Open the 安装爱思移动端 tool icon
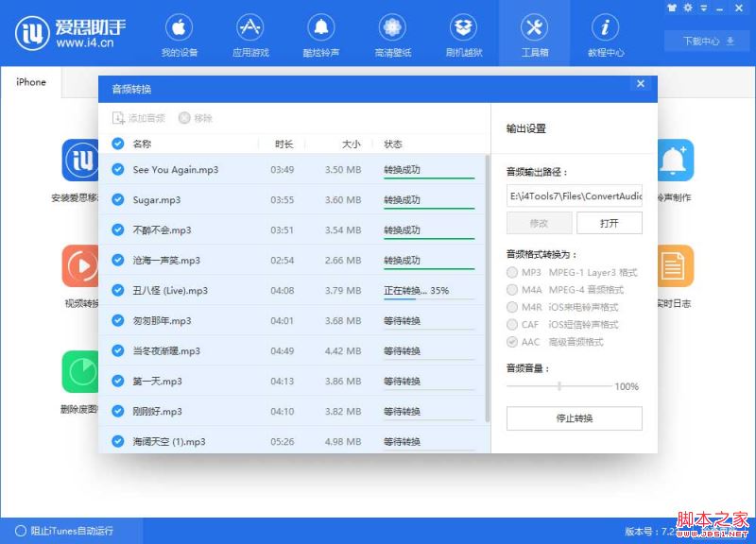 click(80, 161)
